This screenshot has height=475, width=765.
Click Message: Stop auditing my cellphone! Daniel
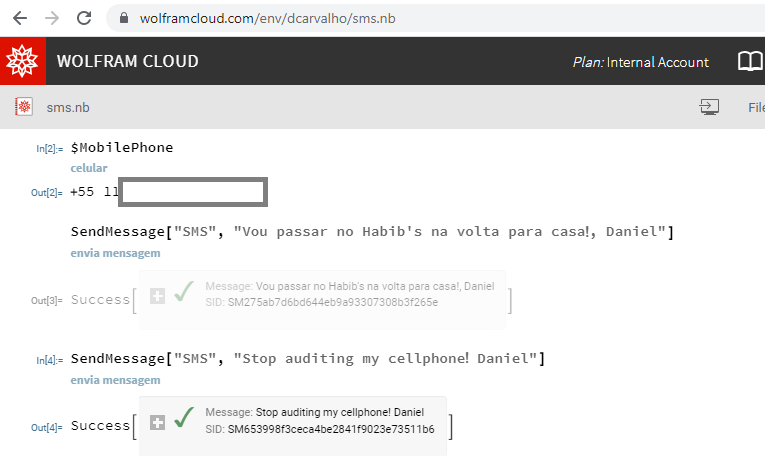click(315, 412)
